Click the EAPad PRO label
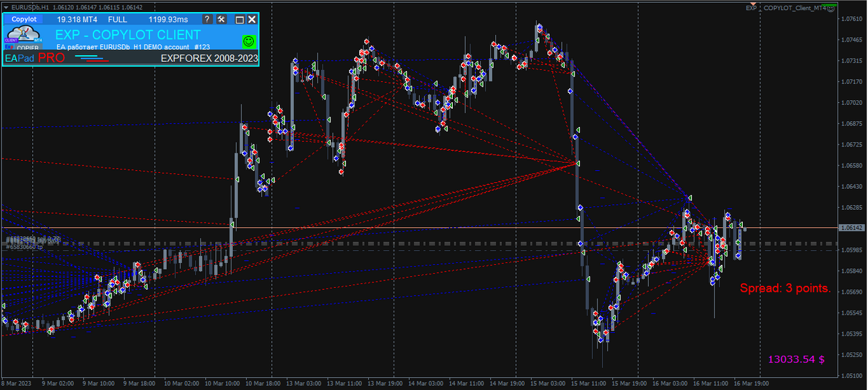868x390 pixels. (x=34, y=58)
